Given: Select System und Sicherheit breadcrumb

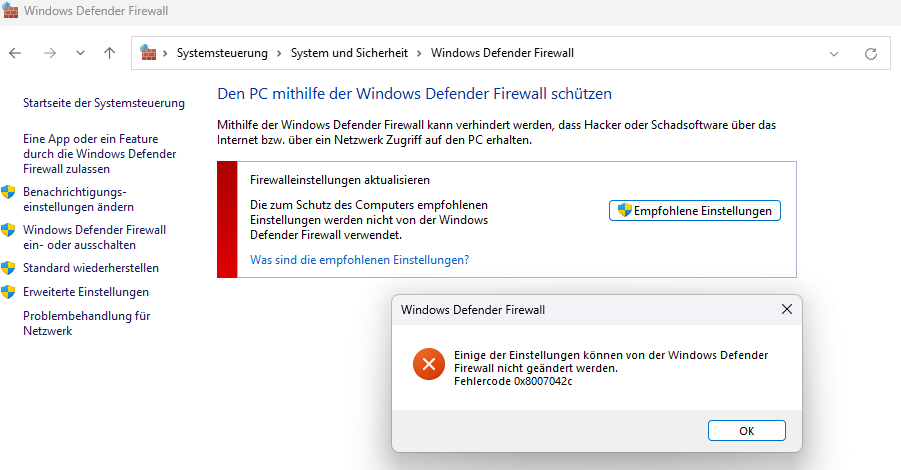Looking at the screenshot, I should pos(349,53).
